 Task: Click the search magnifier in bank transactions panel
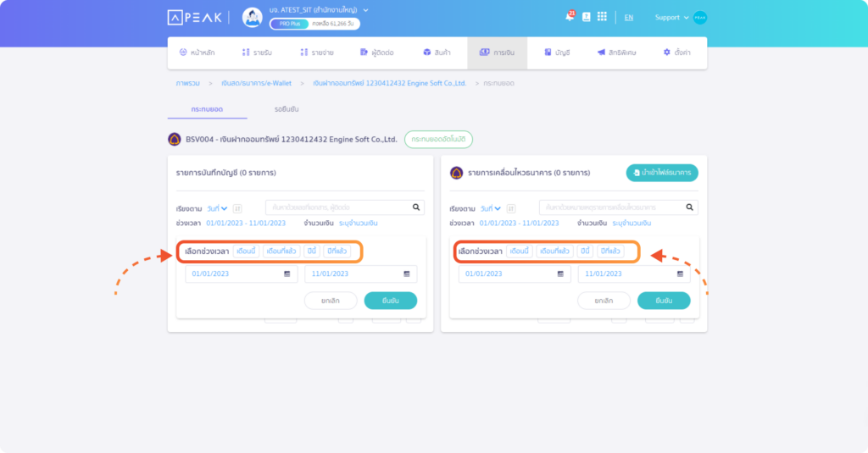(690, 207)
